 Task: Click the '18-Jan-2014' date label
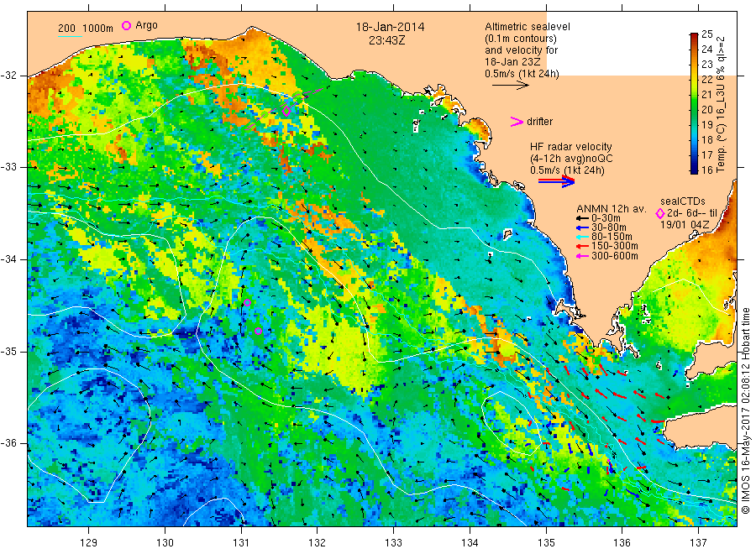pos(390,27)
